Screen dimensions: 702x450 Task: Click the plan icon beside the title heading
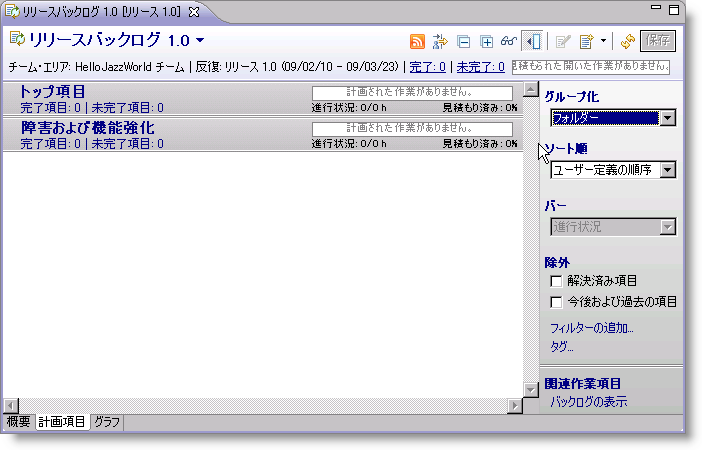[x=17, y=39]
